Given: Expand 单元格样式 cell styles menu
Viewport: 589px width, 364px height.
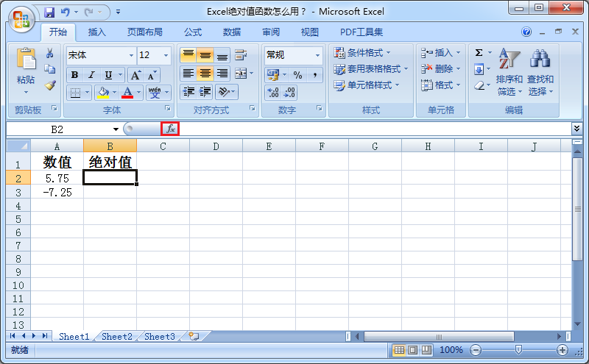Looking at the screenshot, I should tap(366, 85).
